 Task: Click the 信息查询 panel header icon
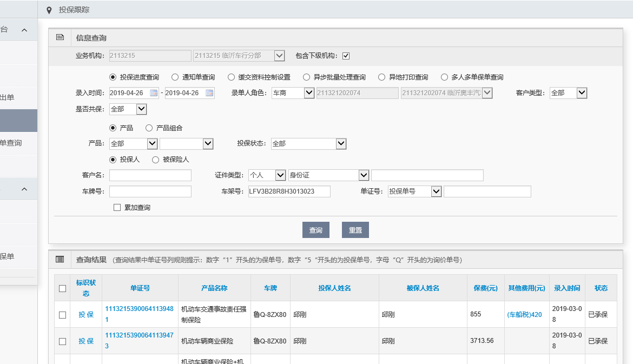click(x=60, y=37)
